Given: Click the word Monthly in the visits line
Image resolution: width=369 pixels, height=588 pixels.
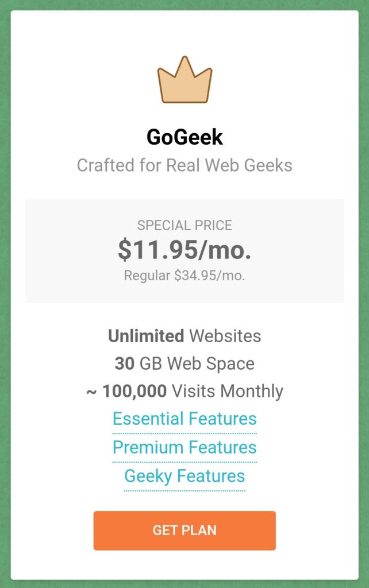Looking at the screenshot, I should coord(252,392).
